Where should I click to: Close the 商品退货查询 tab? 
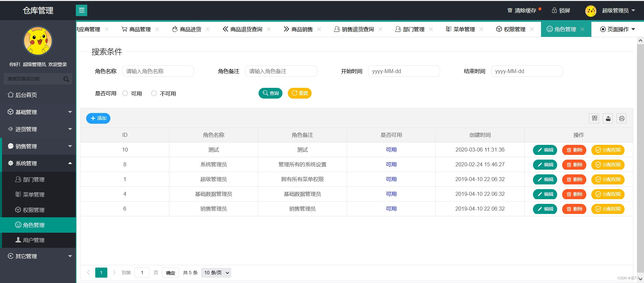(269, 29)
